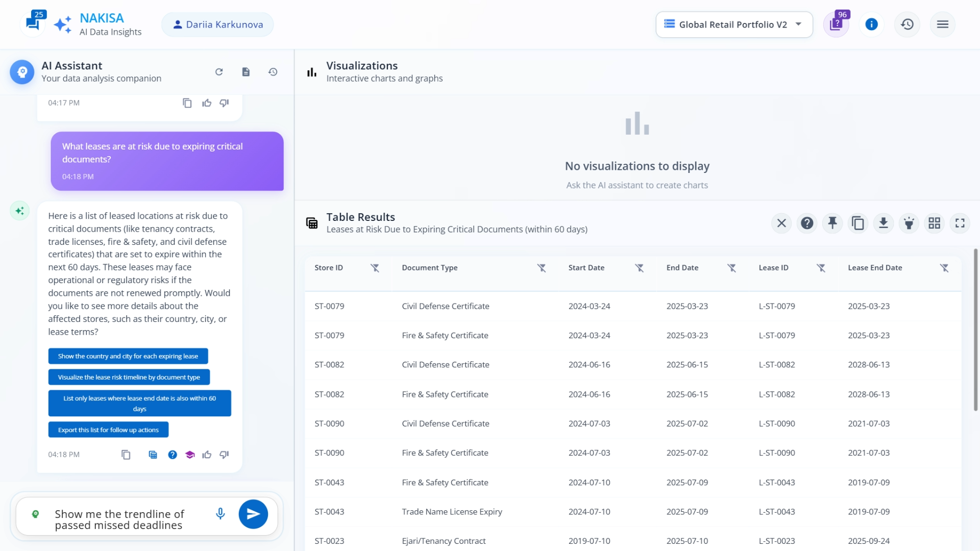Open the Global Retail Portfolio V2 dropdown
Screen dimensions: 980x551
coord(734,24)
